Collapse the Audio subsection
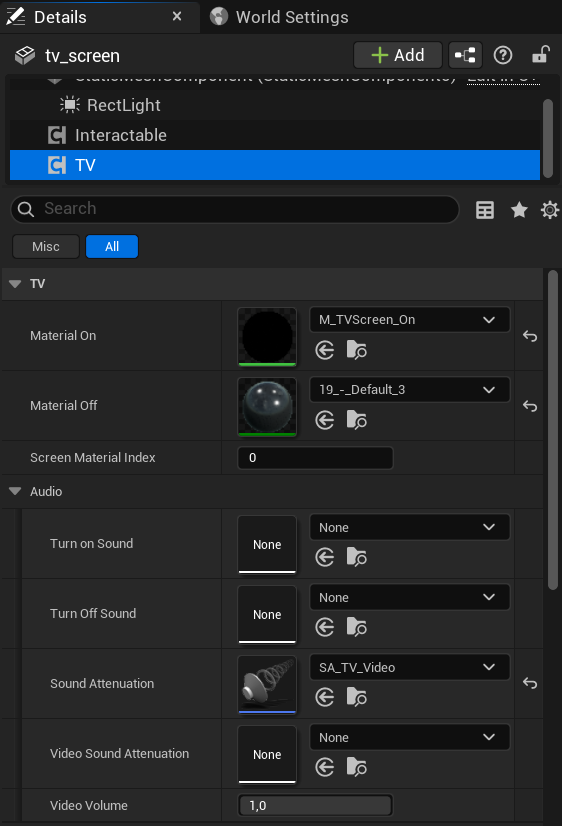The image size is (562, 826). point(15,491)
